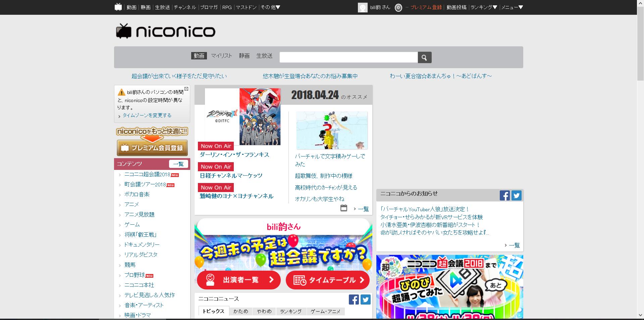644x320 pixels.
Task: Open the ボカロ音楽 content category
Action: pos(137,194)
